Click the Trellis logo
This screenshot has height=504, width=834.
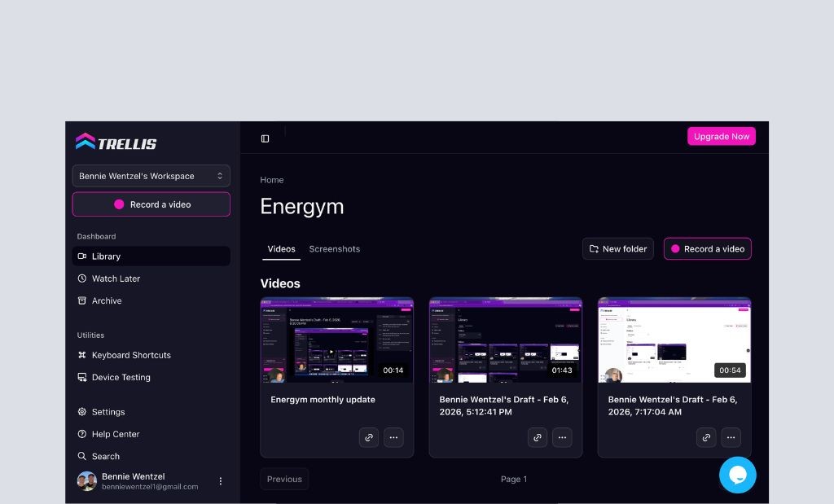tap(116, 142)
